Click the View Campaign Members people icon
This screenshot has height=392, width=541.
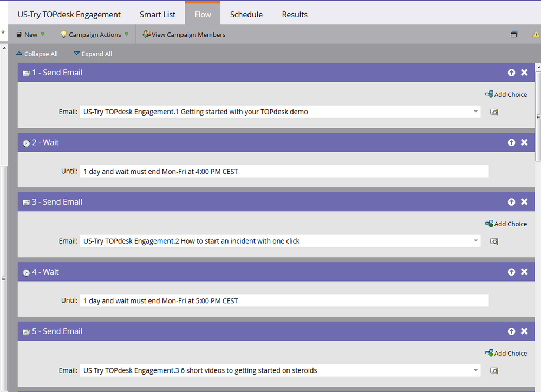(x=146, y=34)
